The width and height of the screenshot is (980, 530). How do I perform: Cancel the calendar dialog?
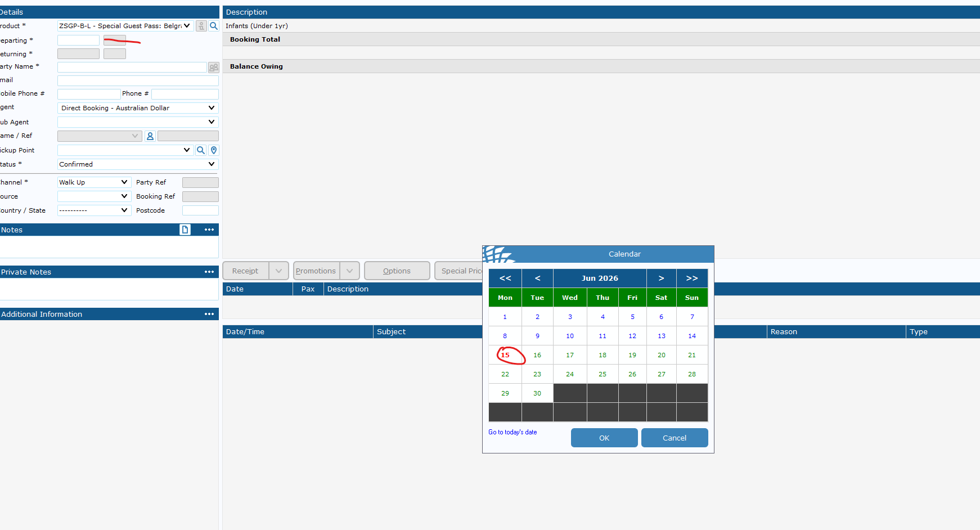(x=675, y=438)
